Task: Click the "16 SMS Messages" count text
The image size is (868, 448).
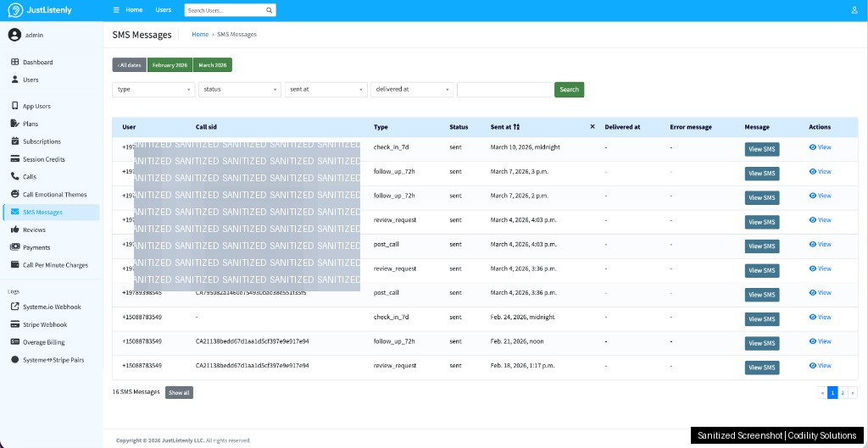Action: click(136, 391)
